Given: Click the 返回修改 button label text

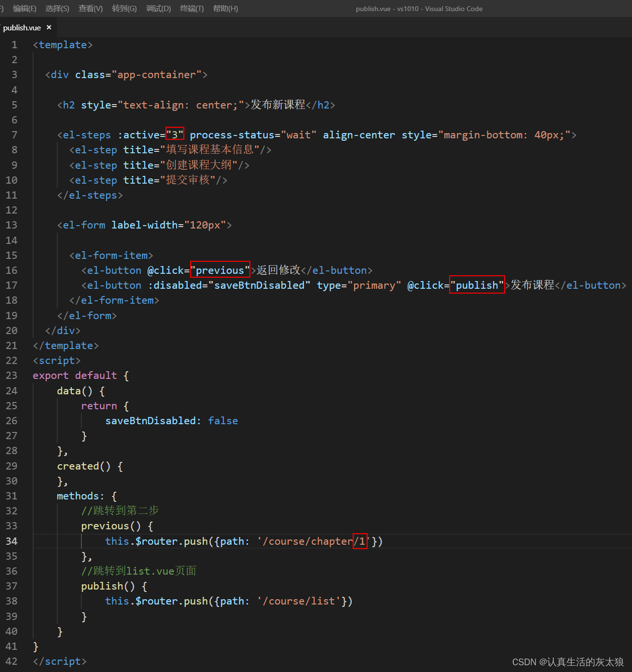Looking at the screenshot, I should [x=278, y=270].
